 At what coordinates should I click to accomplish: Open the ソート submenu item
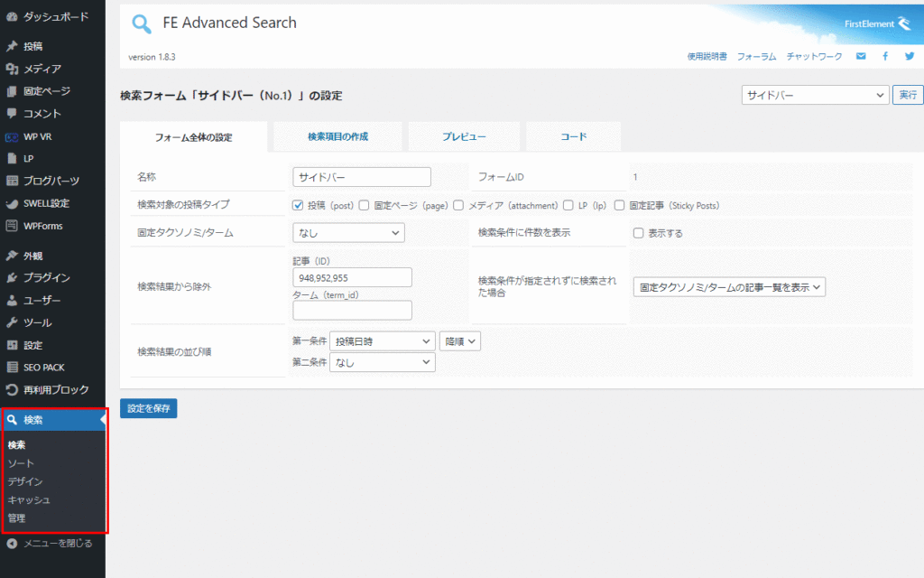(x=22, y=463)
